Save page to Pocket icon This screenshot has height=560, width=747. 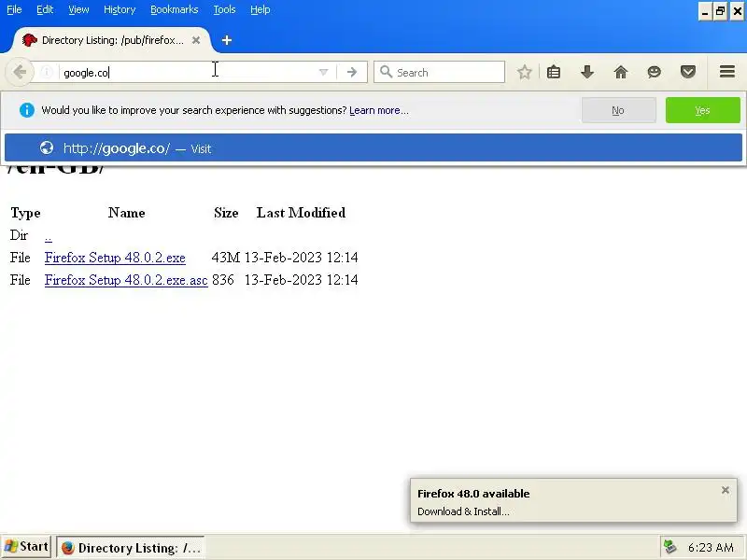[x=688, y=73]
